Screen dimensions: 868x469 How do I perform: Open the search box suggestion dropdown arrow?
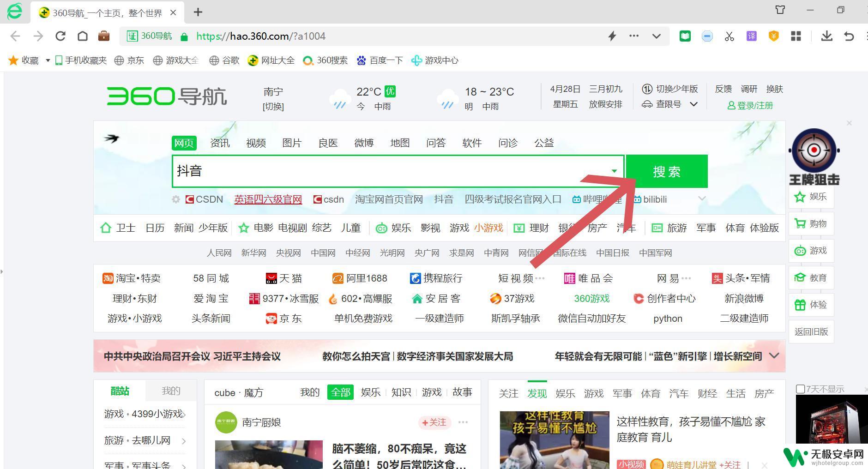coord(614,171)
